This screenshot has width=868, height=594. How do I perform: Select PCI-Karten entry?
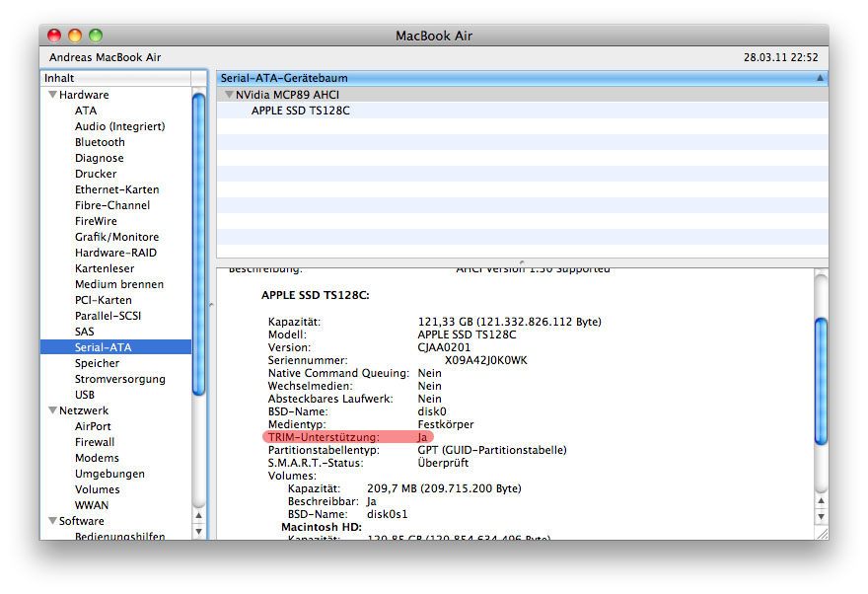[103, 300]
